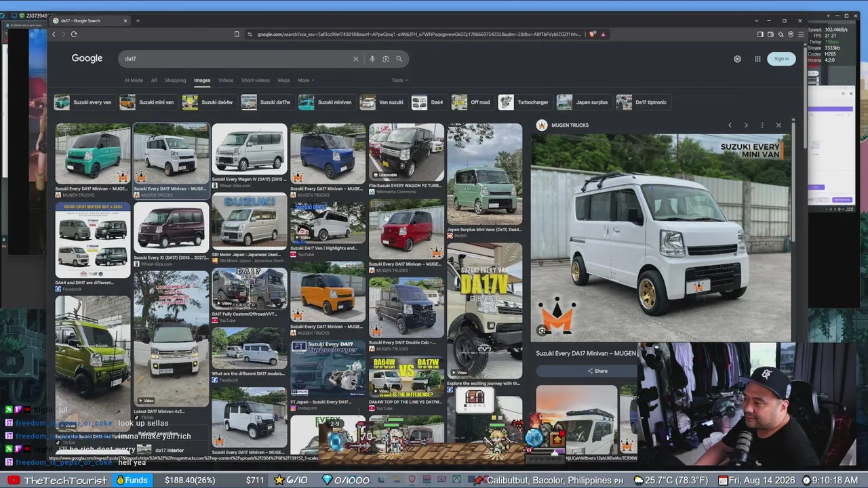Open the browser main menu

pos(801,34)
